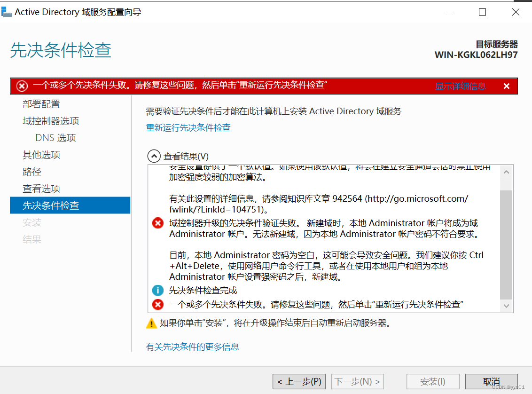Open the 路径 step

(x=32, y=172)
